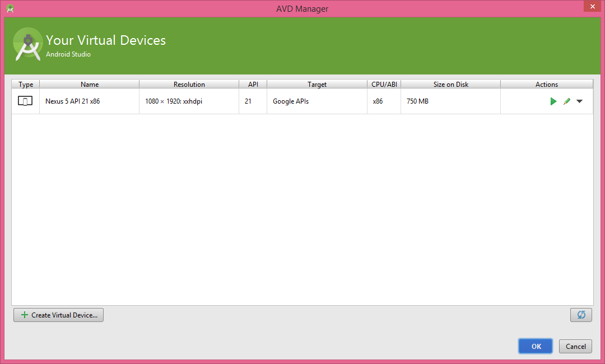Viewport: 605px width, 364px height.
Task: Click the refresh AVD list icon button
Action: [581, 315]
